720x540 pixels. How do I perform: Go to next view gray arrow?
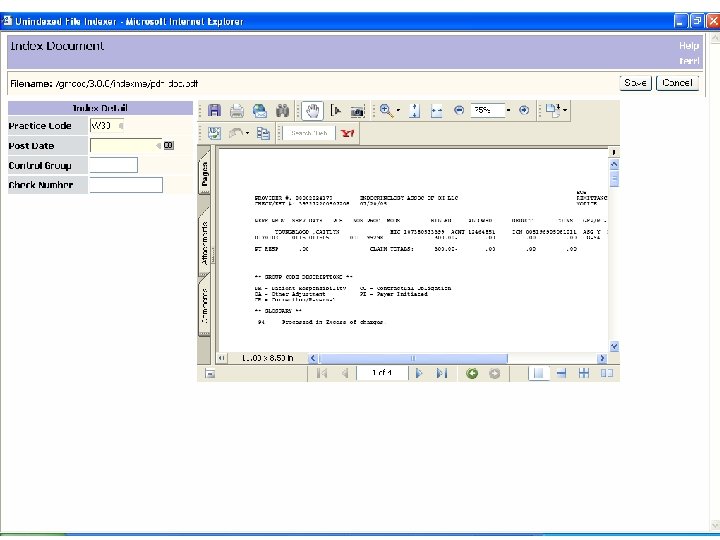495,373
